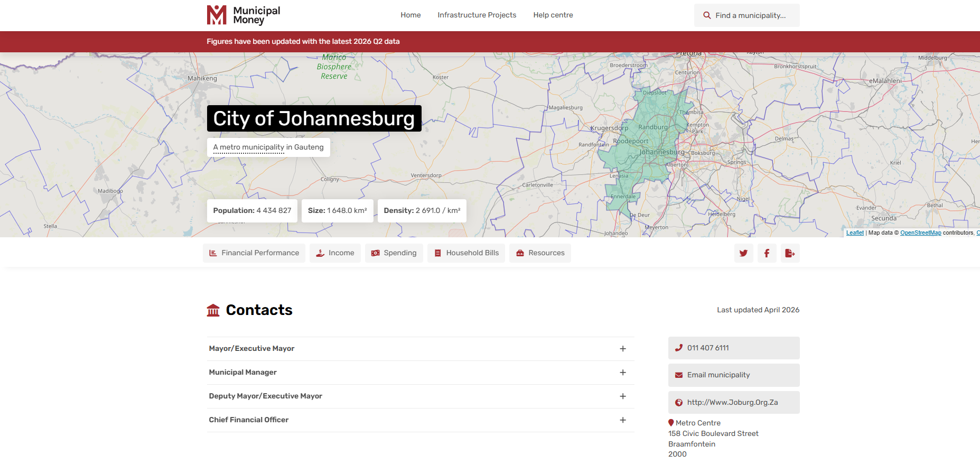This screenshot has height=464, width=980.
Task: Click the 158 Civic Boulevard Street address
Action: 713,433
